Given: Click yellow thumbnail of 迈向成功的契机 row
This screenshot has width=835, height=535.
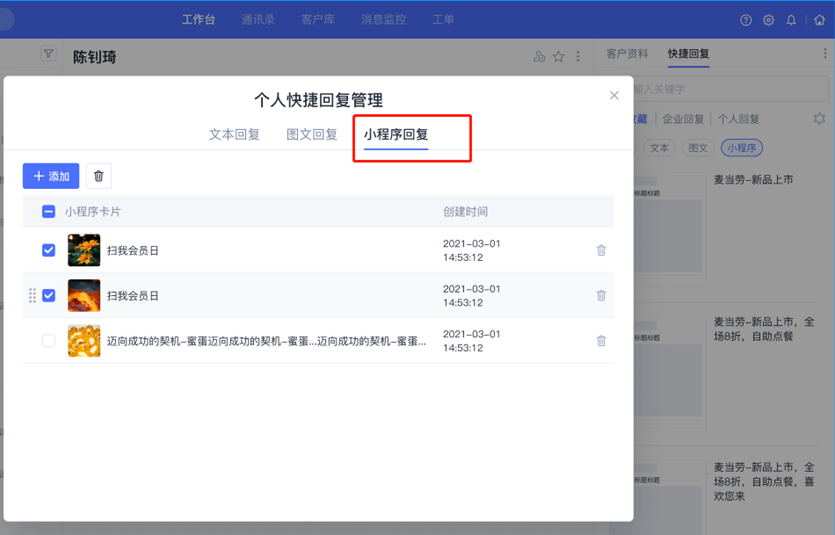Looking at the screenshot, I should 84,341.
